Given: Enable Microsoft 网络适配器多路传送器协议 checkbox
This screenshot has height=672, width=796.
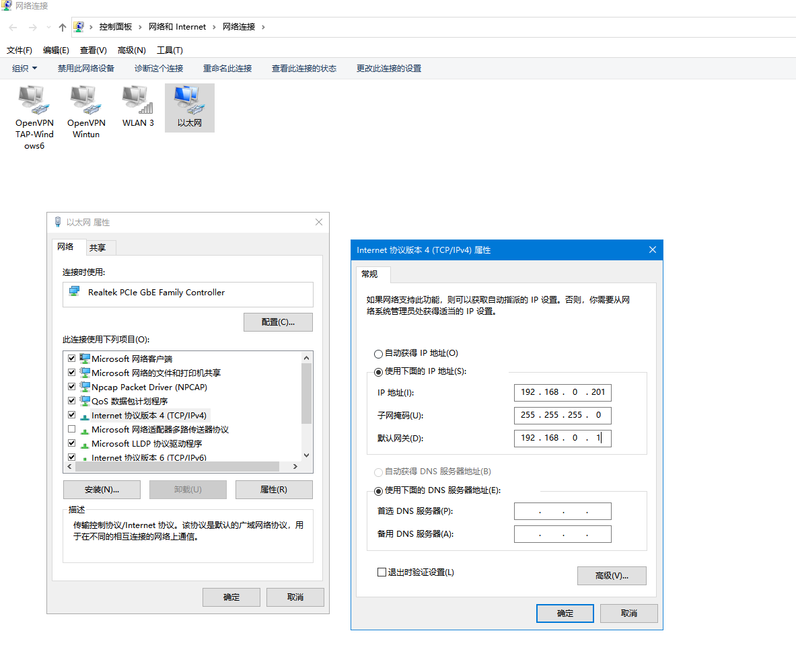Looking at the screenshot, I should tap(72, 429).
